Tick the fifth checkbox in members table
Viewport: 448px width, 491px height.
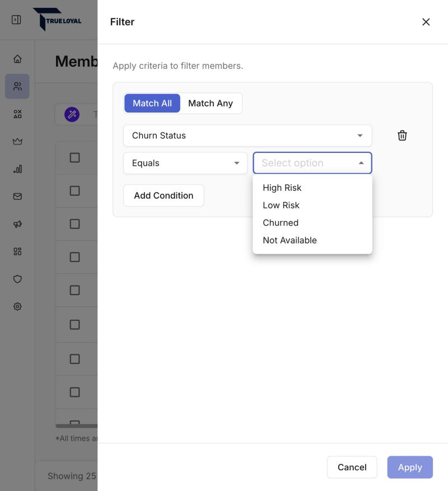click(x=74, y=290)
